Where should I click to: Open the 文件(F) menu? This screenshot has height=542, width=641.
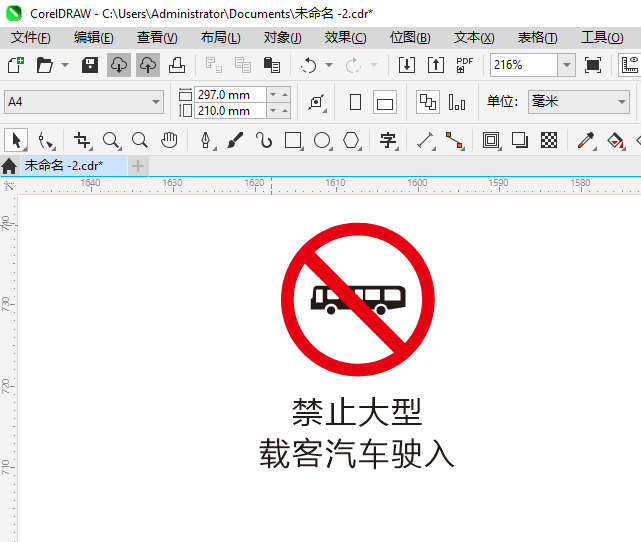(31, 38)
